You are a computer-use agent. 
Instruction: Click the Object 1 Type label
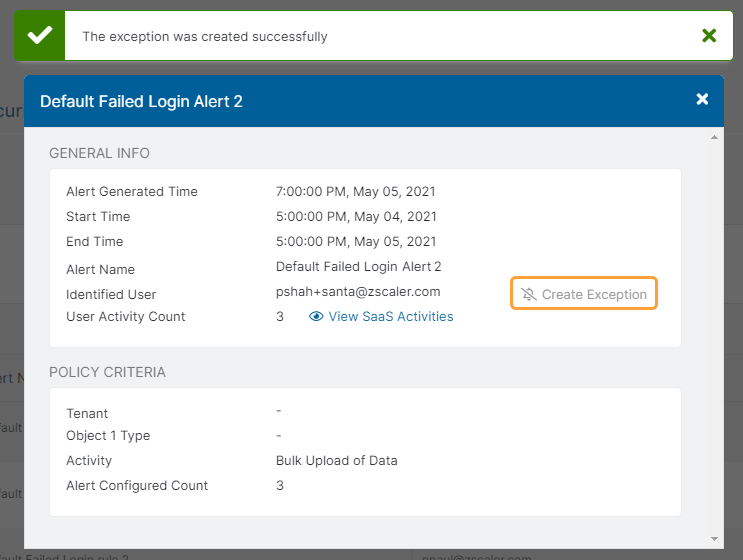point(108,436)
